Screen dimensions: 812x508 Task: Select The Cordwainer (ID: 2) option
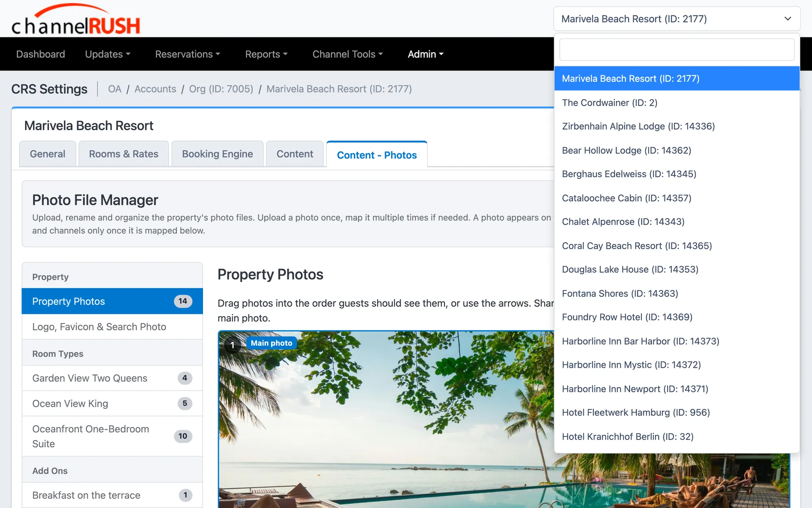tap(677, 102)
